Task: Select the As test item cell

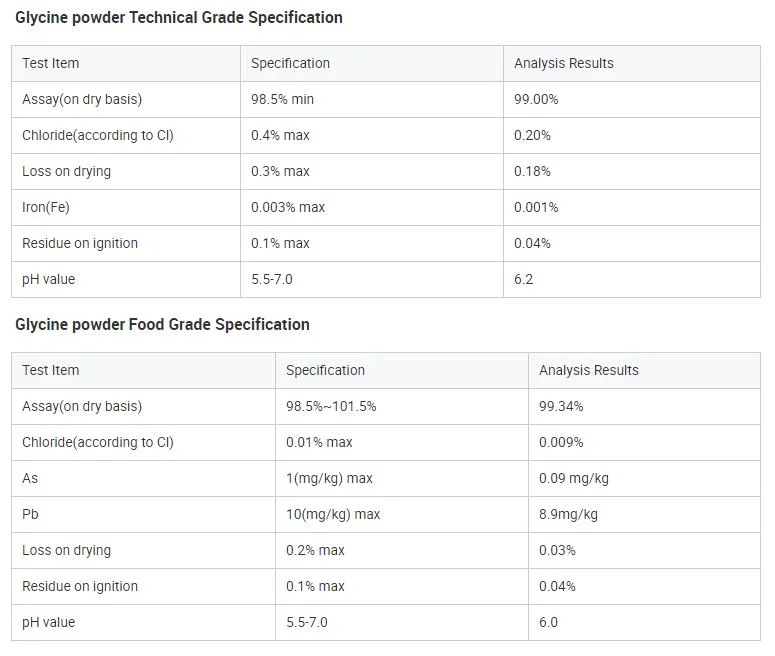Action: [x=30, y=479]
